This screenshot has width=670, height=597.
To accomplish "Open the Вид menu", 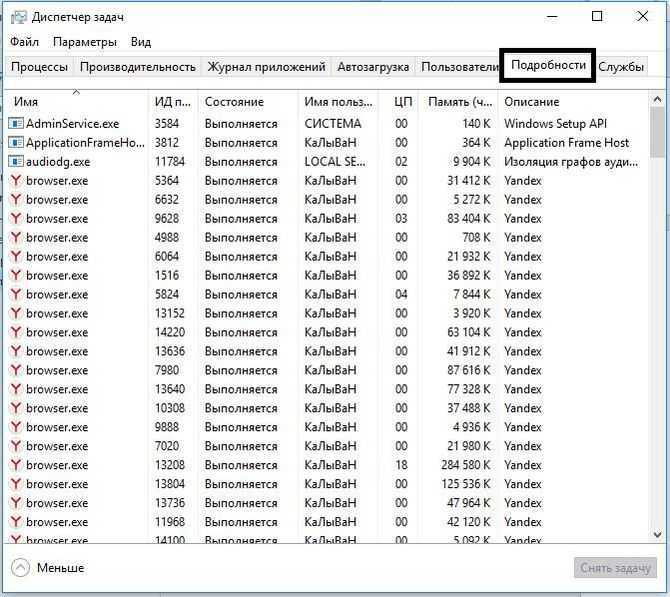I will (141, 42).
